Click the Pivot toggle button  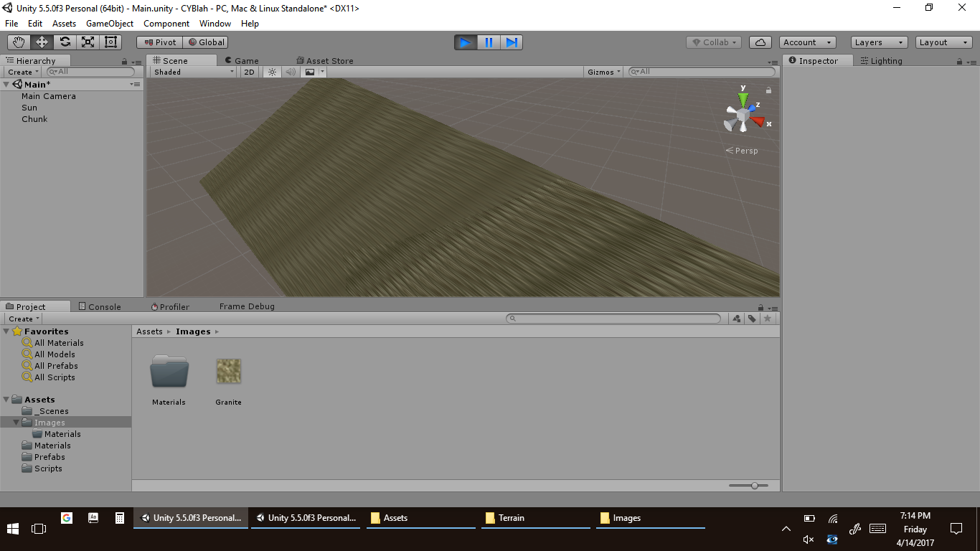pos(160,42)
